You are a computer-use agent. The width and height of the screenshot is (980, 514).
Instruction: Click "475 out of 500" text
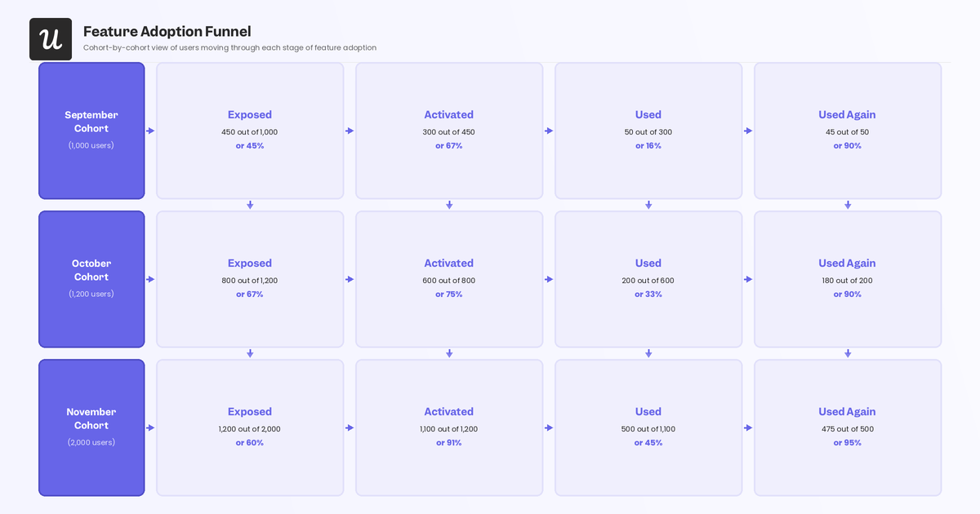(x=848, y=429)
